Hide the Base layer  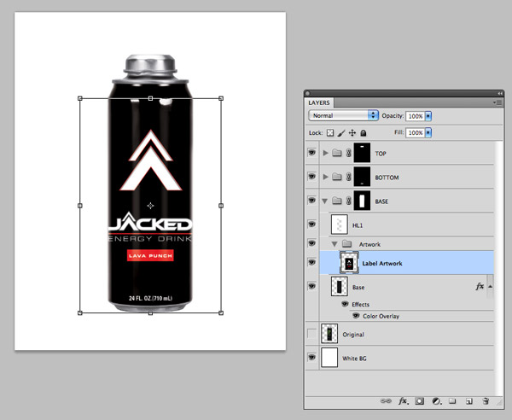pyautogui.click(x=311, y=286)
